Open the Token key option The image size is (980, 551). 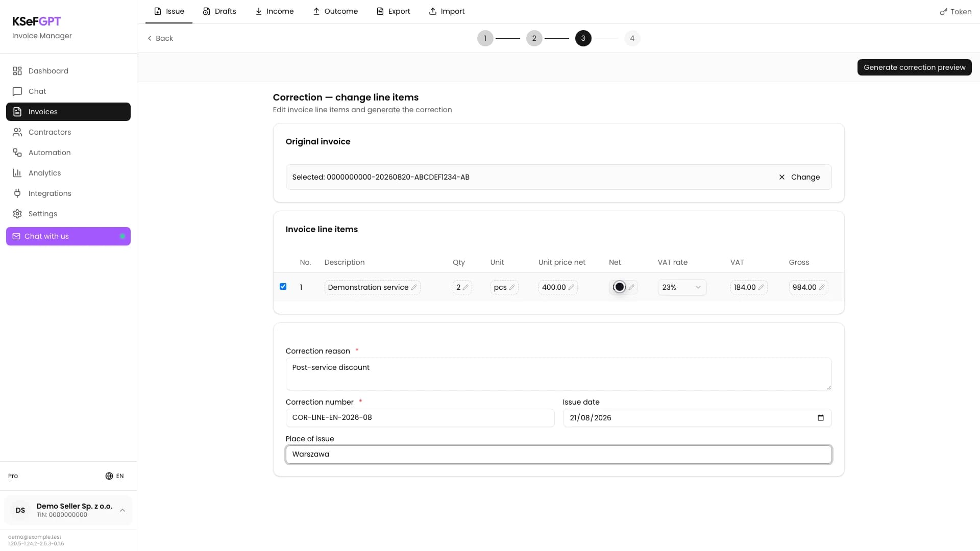click(x=955, y=12)
